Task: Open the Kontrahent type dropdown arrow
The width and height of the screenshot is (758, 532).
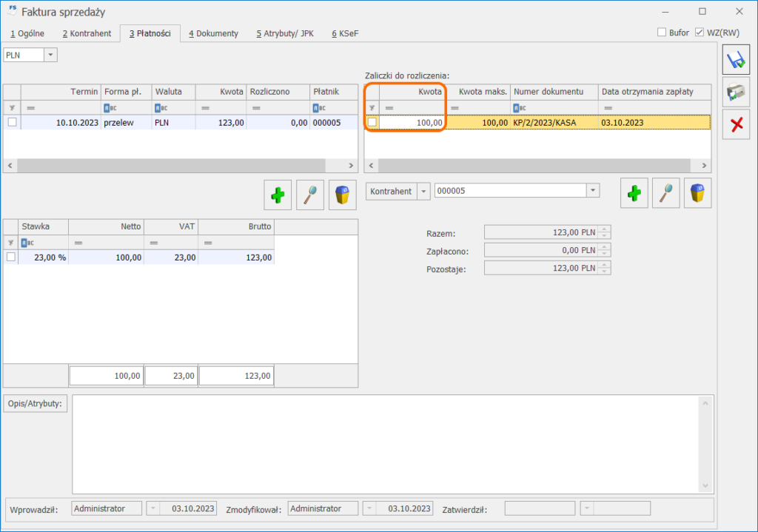Action: pos(423,192)
